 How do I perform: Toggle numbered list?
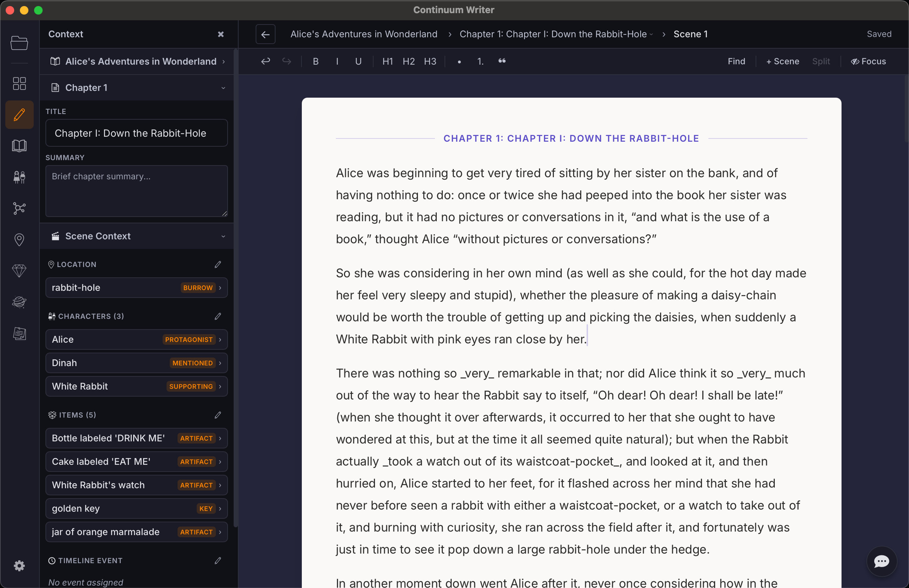pos(480,61)
